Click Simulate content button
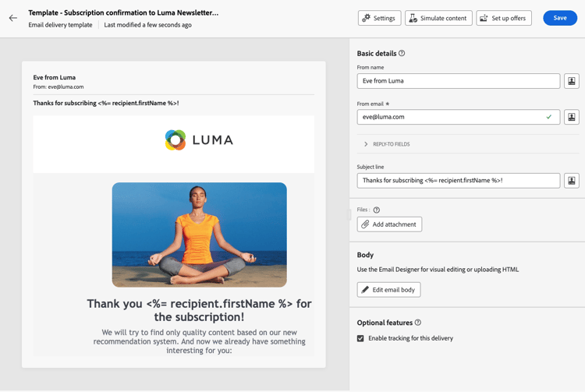Screen dimensions: 585x392 (x=438, y=18)
